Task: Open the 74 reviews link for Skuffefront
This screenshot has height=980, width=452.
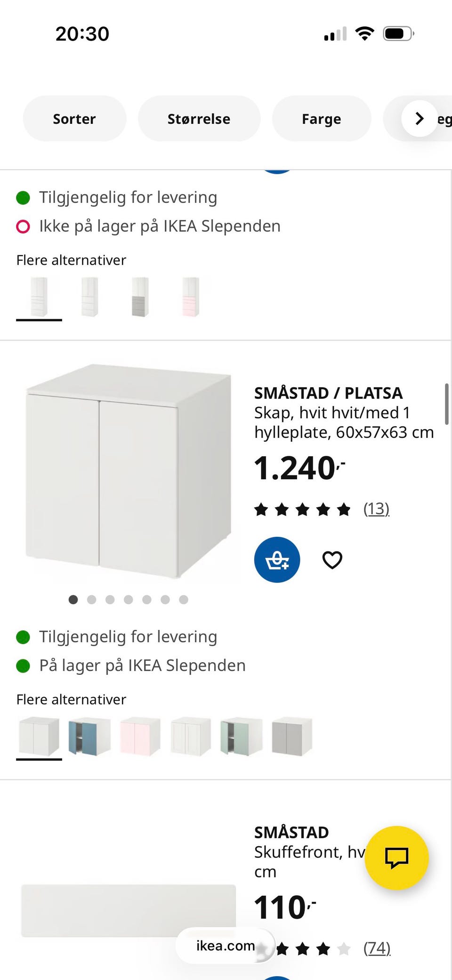Action: point(377,948)
